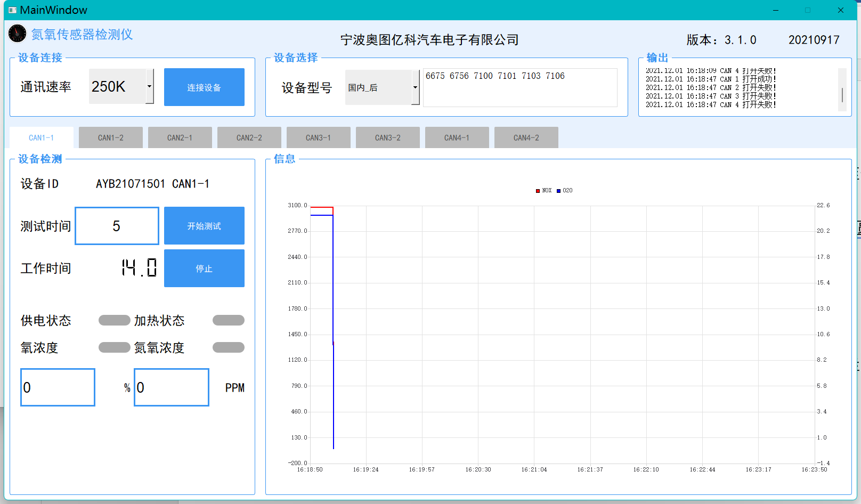The height and width of the screenshot is (504, 861).
Task: Switch to the CAN1-2 tab
Action: click(x=111, y=137)
